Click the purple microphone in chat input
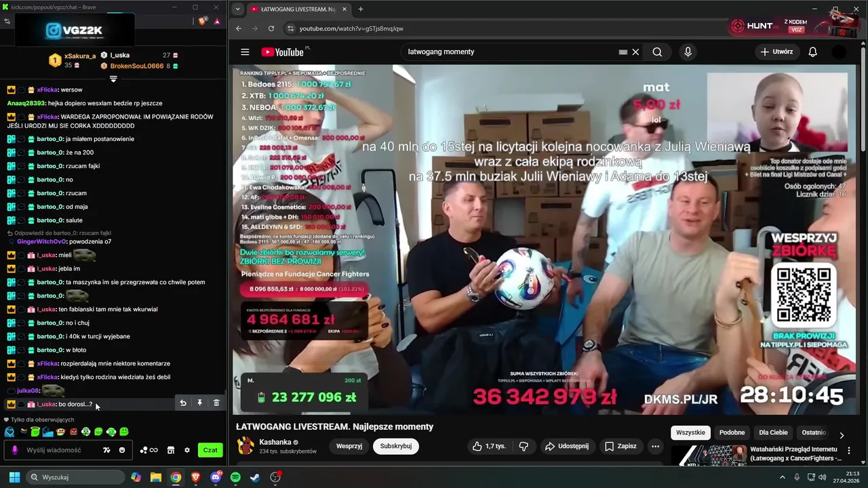Image resolution: width=868 pixels, height=488 pixels. [x=15, y=450]
